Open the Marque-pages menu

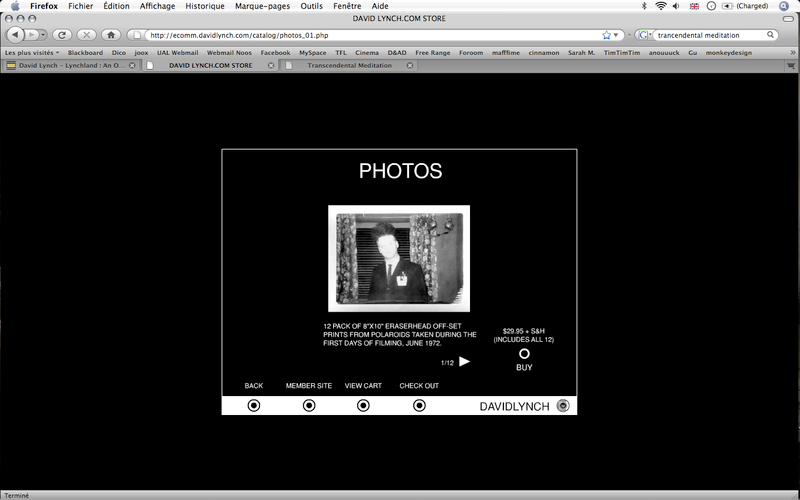262,6
